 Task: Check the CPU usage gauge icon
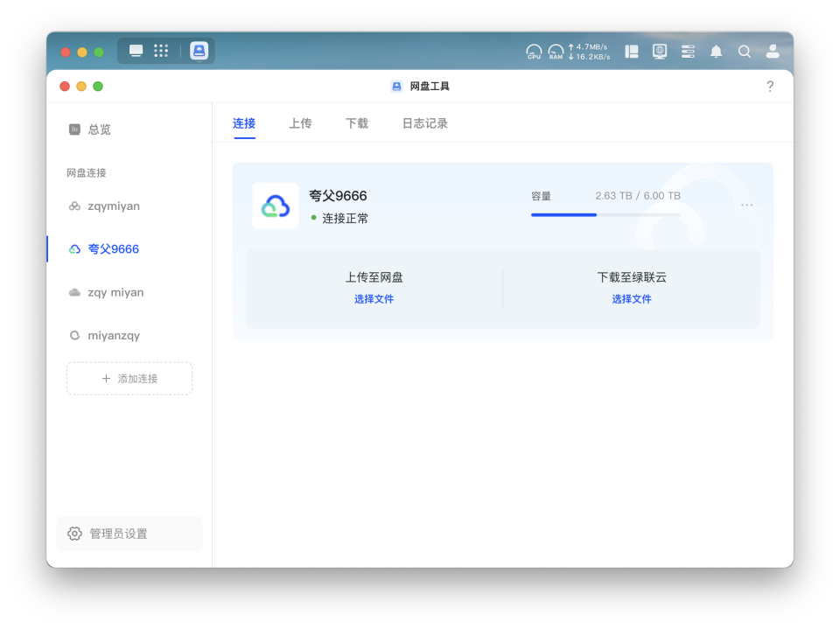click(534, 52)
